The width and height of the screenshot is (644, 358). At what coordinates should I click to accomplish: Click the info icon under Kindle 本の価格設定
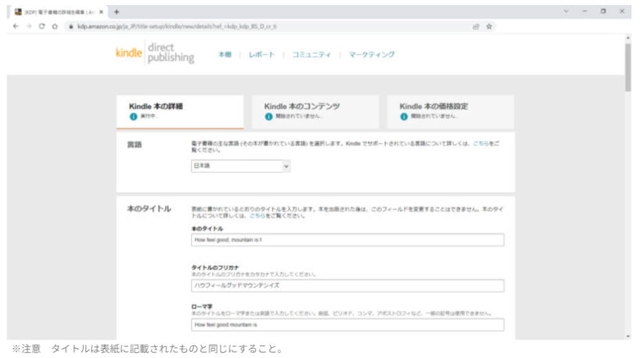[404, 117]
